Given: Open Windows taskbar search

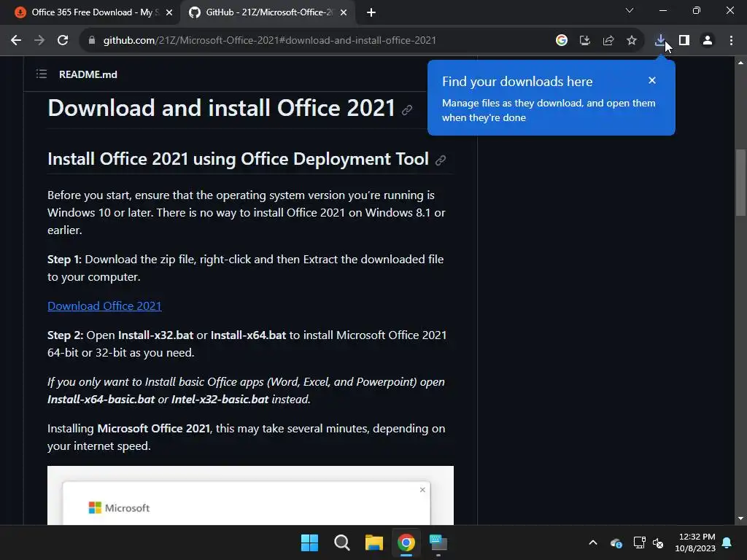Looking at the screenshot, I should pyautogui.click(x=341, y=542).
